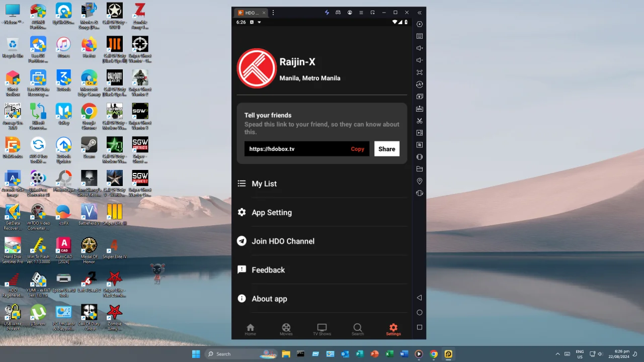Expand Android status bar notification arrow
Image resolution: width=644 pixels, height=362 pixels.
tap(259, 22)
